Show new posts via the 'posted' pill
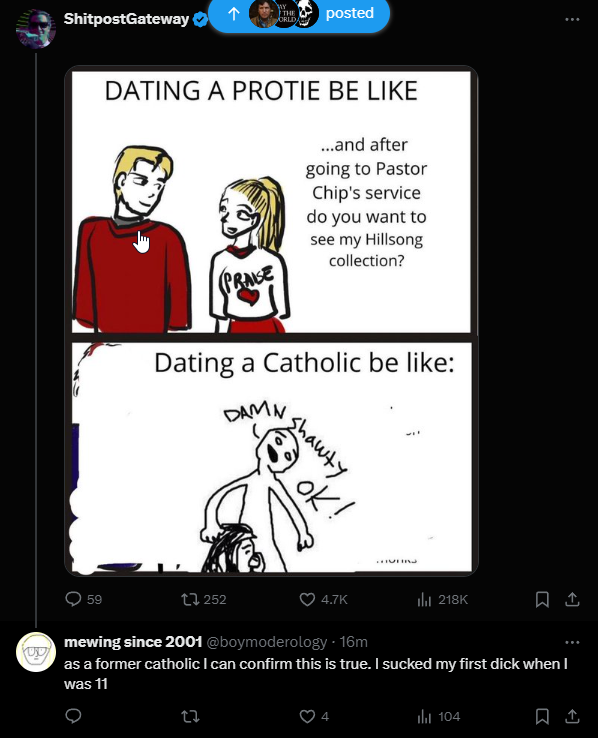This screenshot has width=598, height=738. pyautogui.click(x=299, y=14)
